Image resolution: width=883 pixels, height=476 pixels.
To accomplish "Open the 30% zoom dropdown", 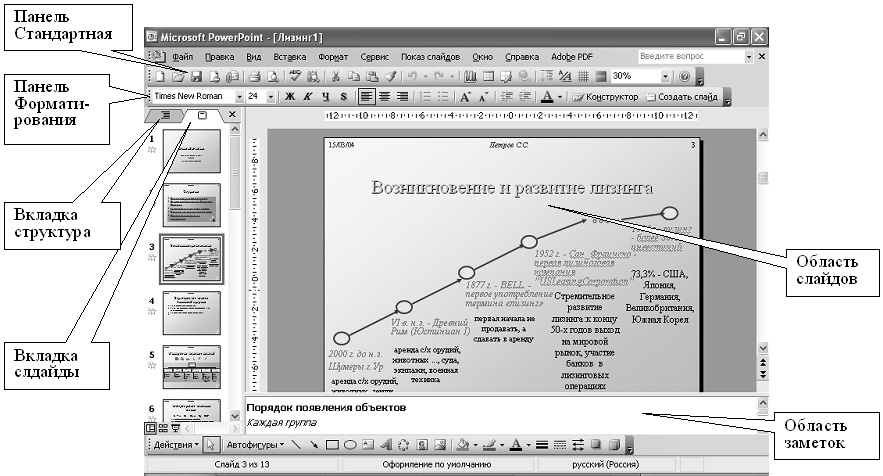I will point(666,76).
